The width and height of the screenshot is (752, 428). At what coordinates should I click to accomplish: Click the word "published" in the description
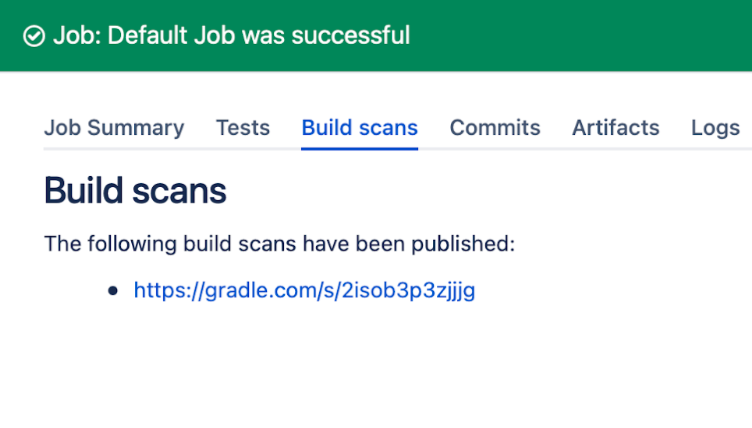coord(468,243)
